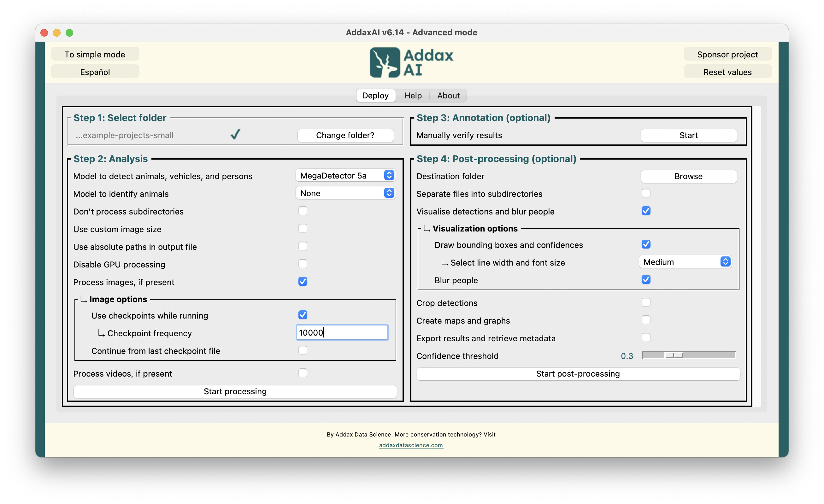Click the Step 4: Post-processing heading

[497, 159]
